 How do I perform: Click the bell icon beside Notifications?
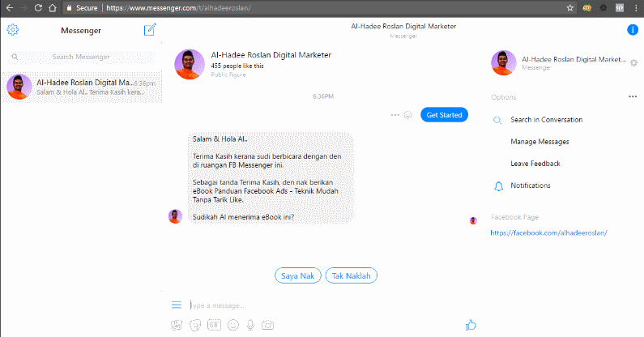[498, 186]
